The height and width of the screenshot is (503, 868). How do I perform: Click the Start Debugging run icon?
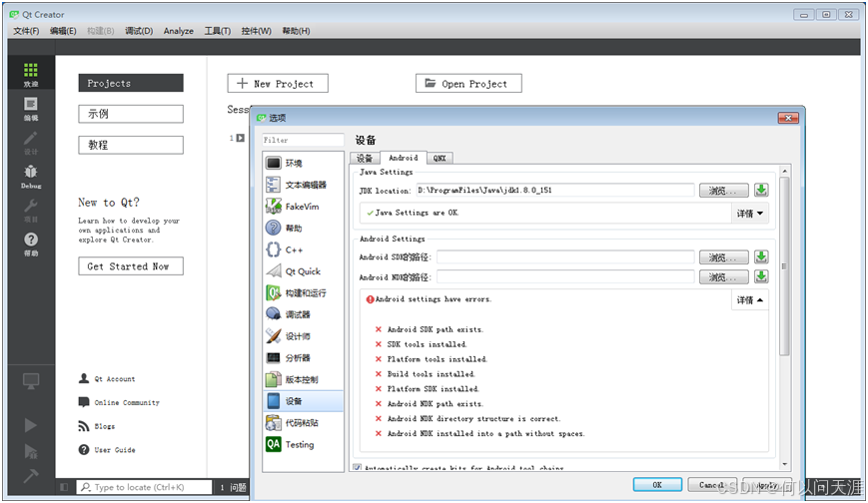coord(31,451)
